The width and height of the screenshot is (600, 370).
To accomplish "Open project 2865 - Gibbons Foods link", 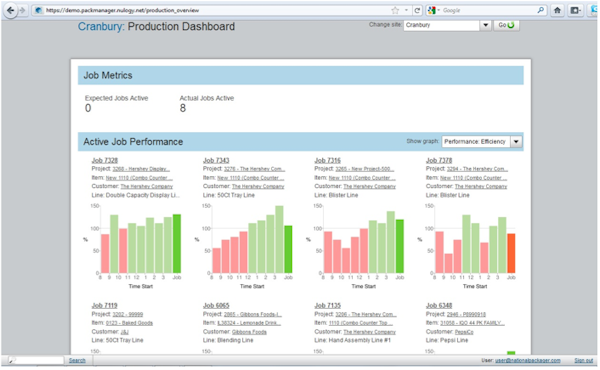I will coord(253,315).
